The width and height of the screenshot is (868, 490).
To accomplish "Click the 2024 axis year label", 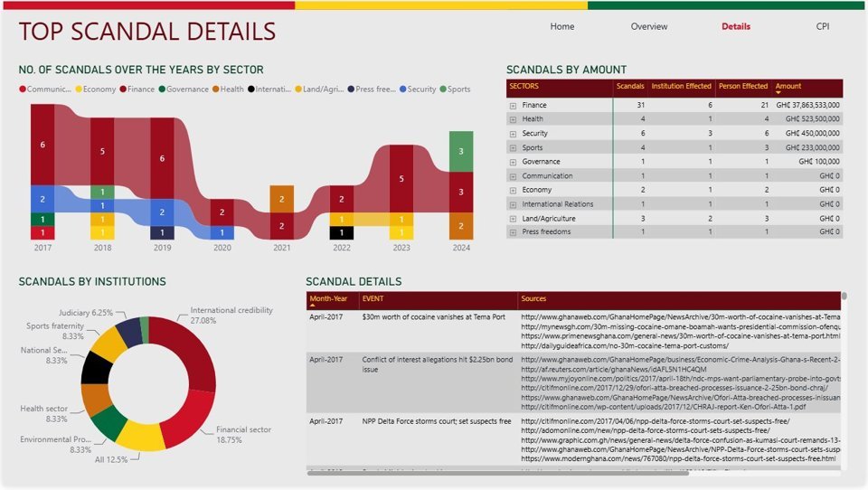I will tap(461, 248).
